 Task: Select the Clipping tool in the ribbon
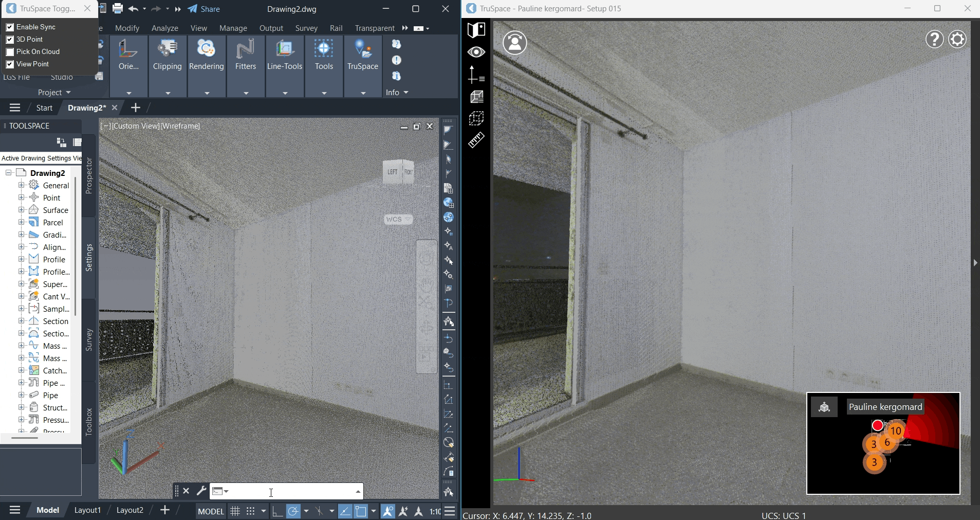coord(167,57)
